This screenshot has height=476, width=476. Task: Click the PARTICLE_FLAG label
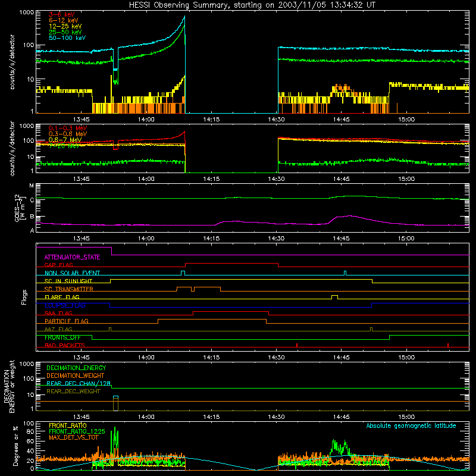pyautogui.click(x=67, y=321)
